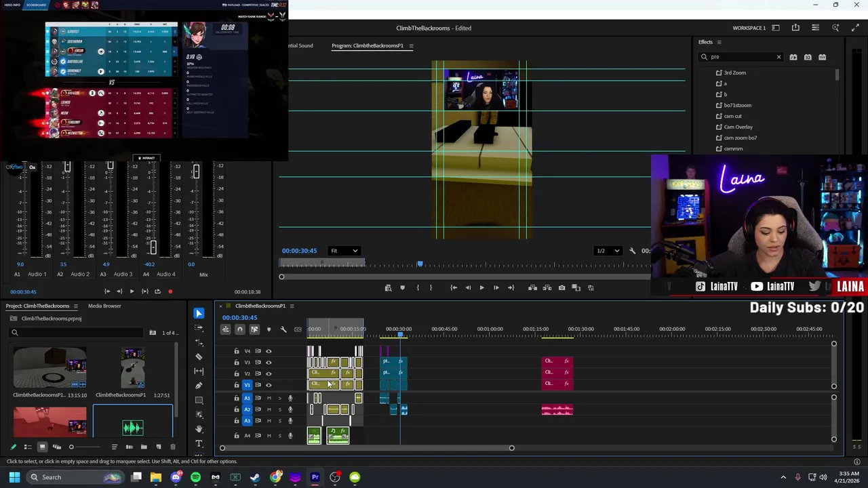Mark In point in Program monitor
Viewport: 868px width, 488px height.
(x=417, y=288)
